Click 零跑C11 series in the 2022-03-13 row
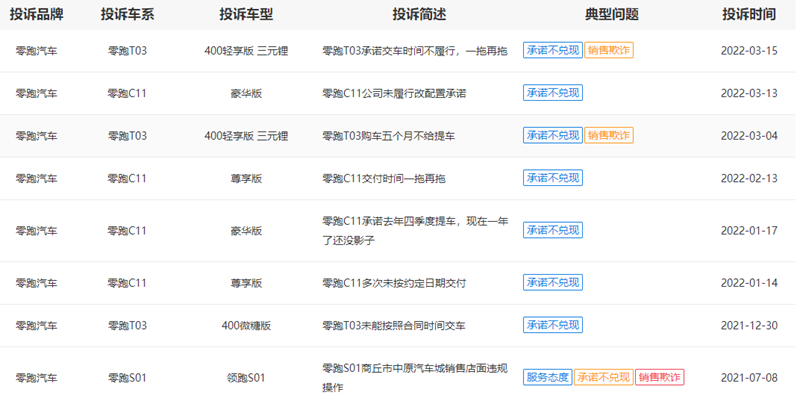Image resolution: width=800 pixels, height=404 pixels. point(127,93)
